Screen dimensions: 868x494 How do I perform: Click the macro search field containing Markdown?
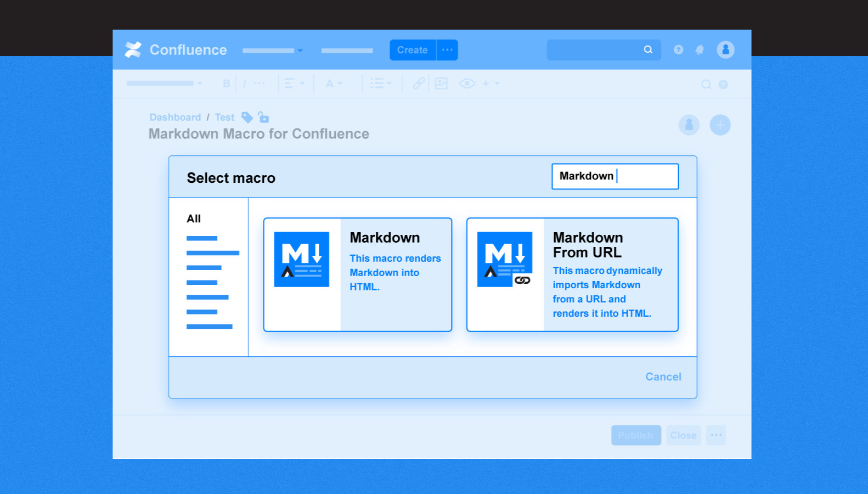point(615,176)
